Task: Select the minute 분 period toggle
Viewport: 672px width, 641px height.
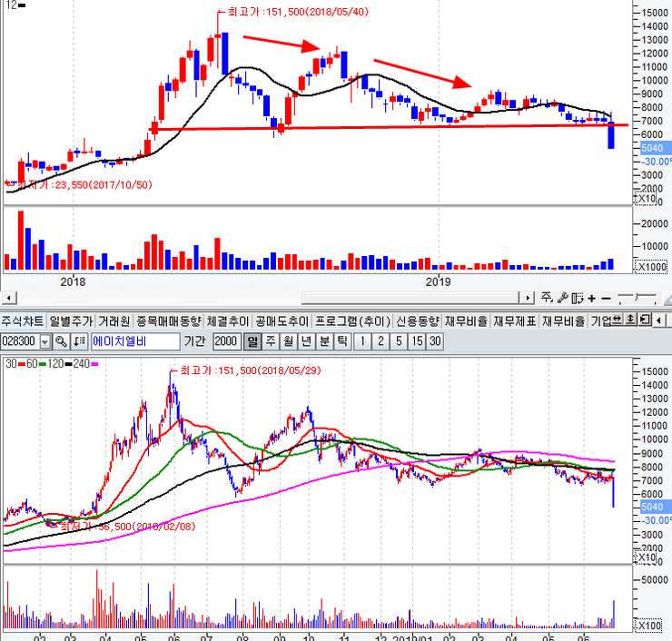Action: (x=324, y=341)
